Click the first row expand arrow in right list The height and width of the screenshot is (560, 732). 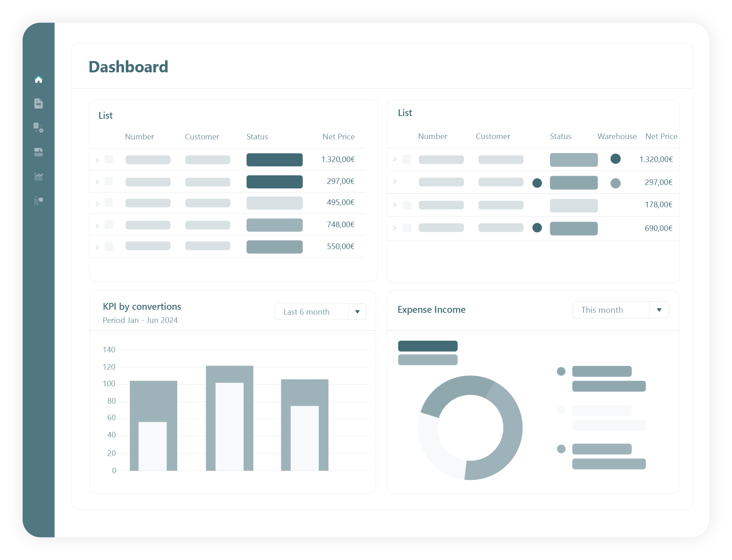click(x=395, y=159)
